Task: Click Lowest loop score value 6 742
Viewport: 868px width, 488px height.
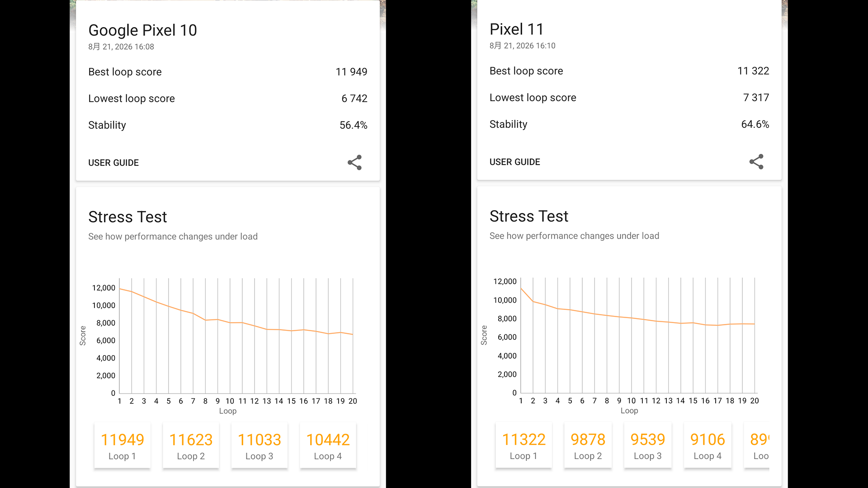Action: click(354, 99)
